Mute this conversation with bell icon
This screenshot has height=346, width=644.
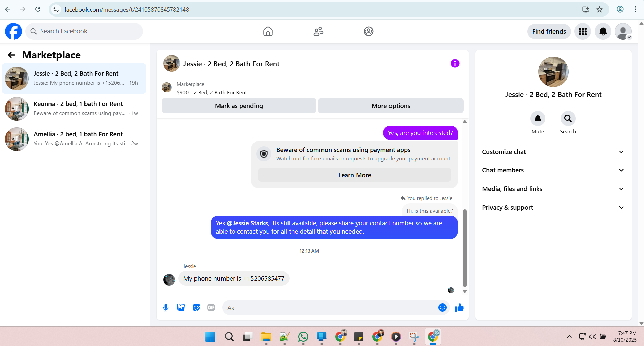click(538, 119)
